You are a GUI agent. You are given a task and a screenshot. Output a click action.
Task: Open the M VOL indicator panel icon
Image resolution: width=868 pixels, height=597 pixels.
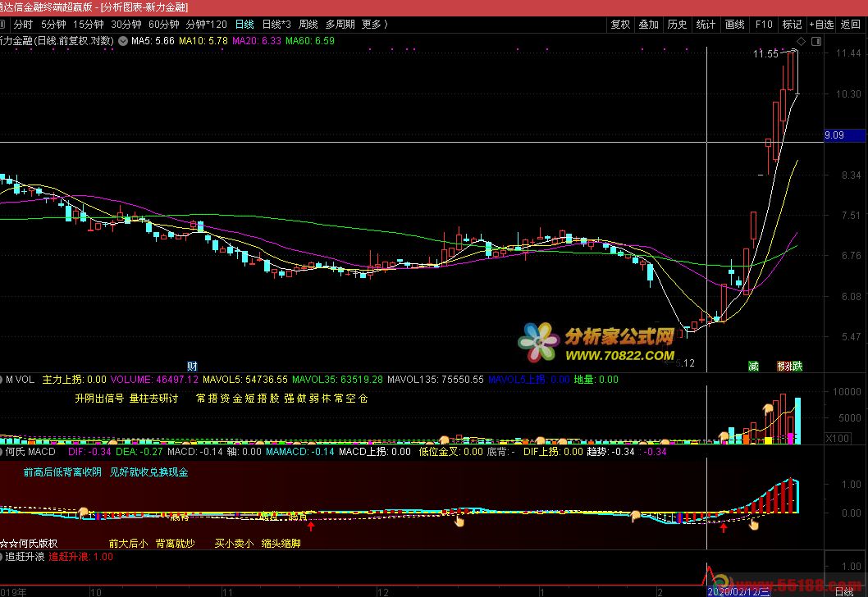[x=3, y=380]
